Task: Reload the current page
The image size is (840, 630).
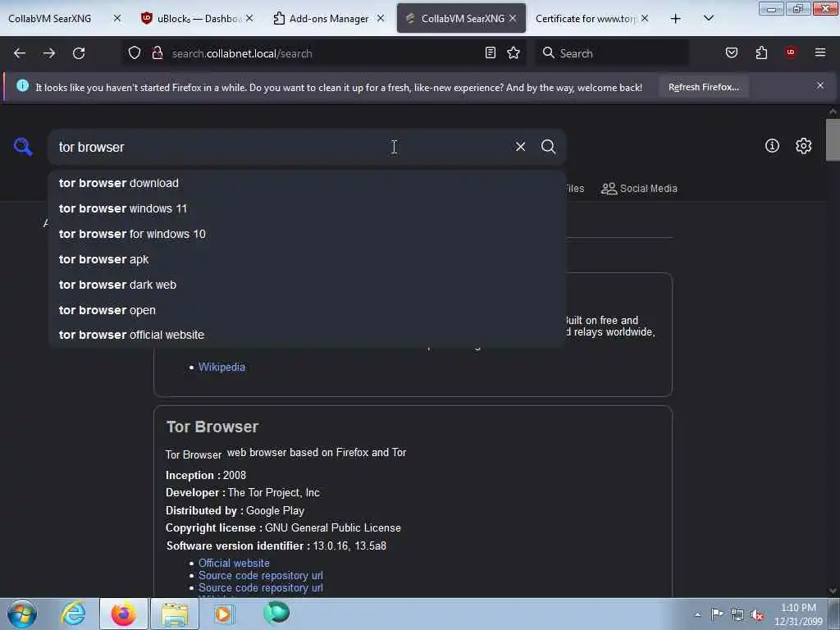Action: (79, 53)
